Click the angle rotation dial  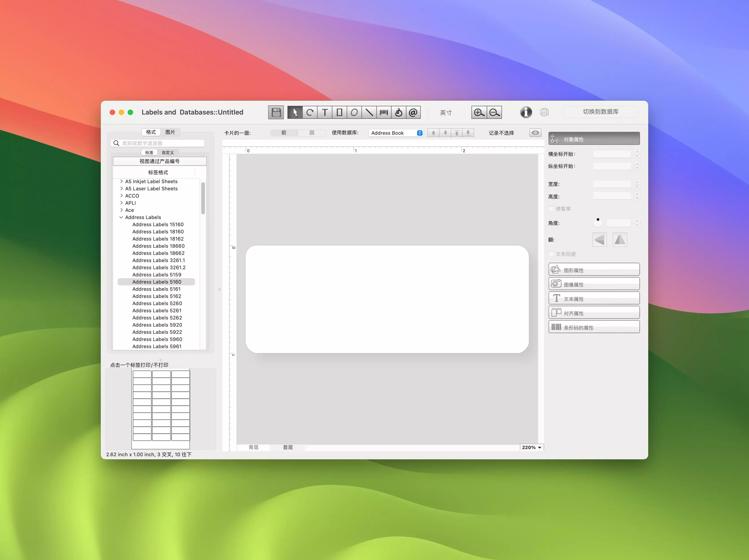pos(598,222)
